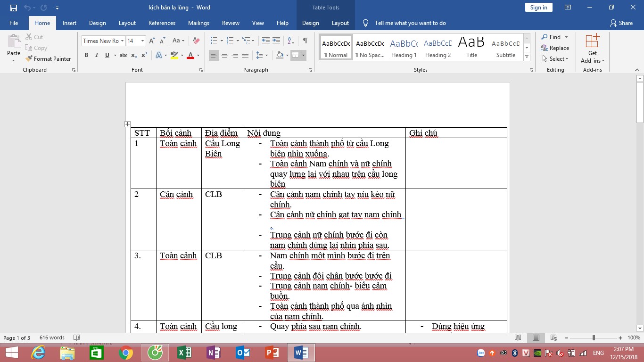Click the Share button

tap(621, 23)
